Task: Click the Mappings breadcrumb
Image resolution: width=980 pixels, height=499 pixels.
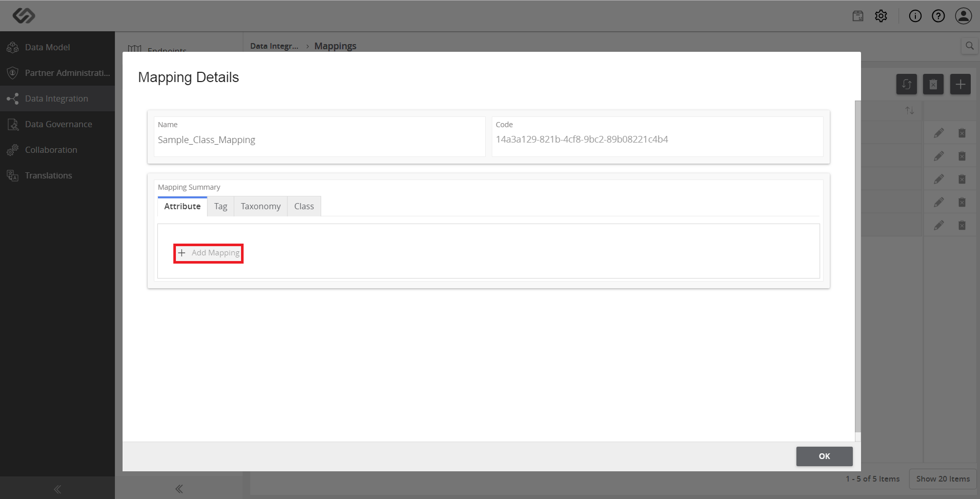Action: tap(335, 46)
